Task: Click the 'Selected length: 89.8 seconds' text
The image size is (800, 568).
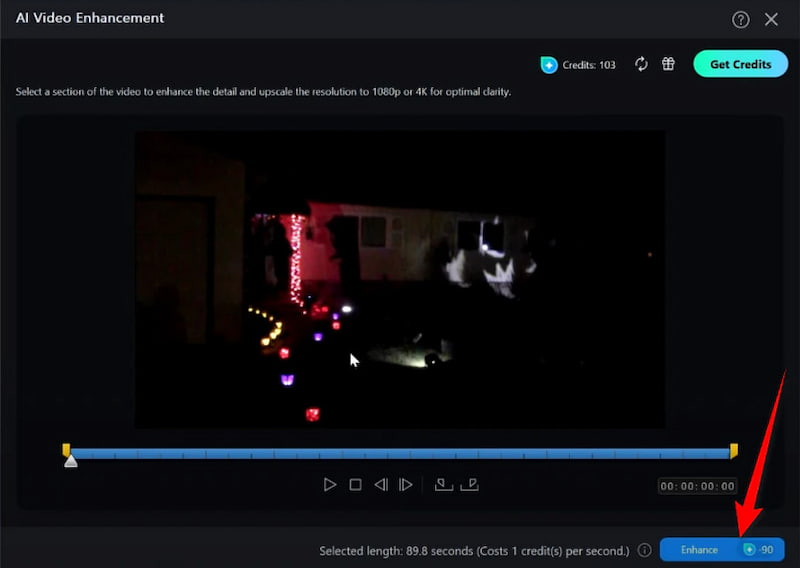Action: click(x=396, y=551)
